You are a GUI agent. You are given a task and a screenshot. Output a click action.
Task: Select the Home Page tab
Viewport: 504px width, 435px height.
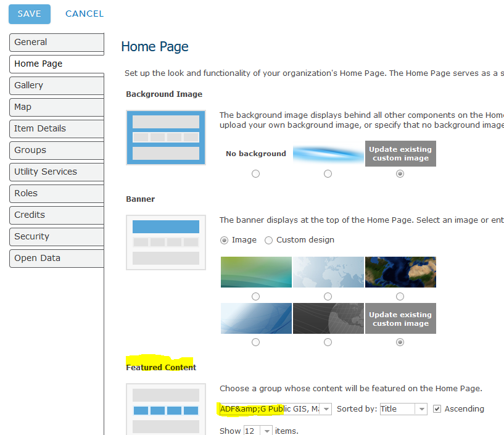point(57,64)
